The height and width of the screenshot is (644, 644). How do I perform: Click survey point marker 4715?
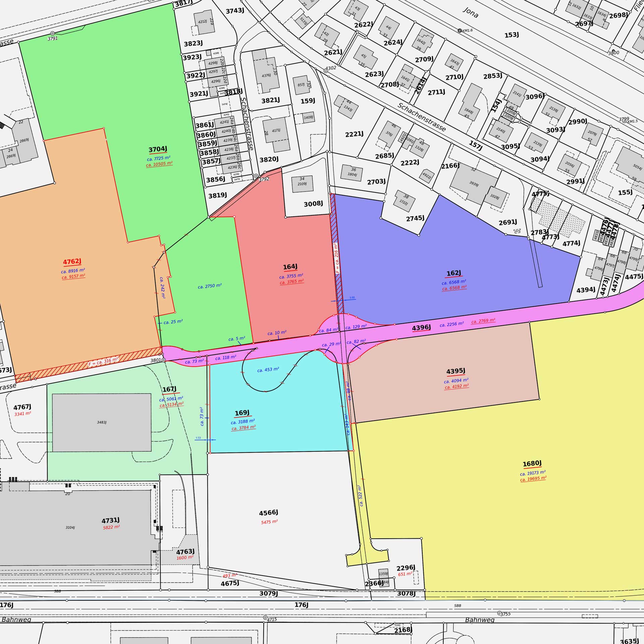point(265,618)
